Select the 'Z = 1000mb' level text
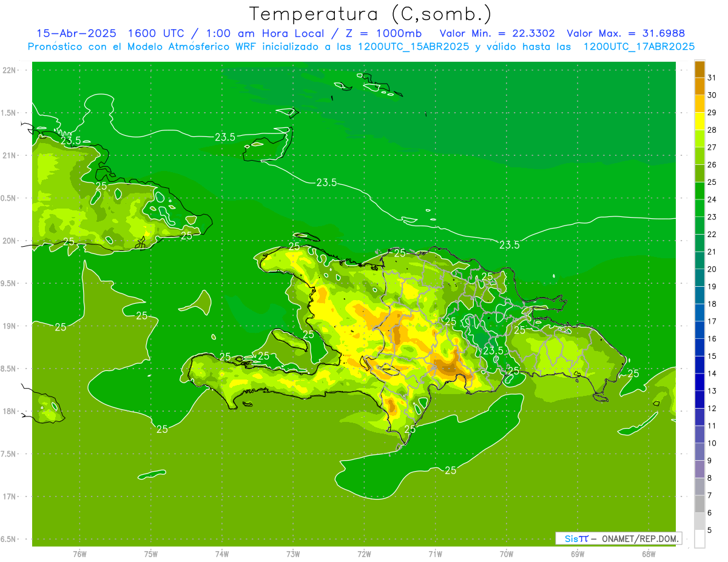 click(x=383, y=33)
